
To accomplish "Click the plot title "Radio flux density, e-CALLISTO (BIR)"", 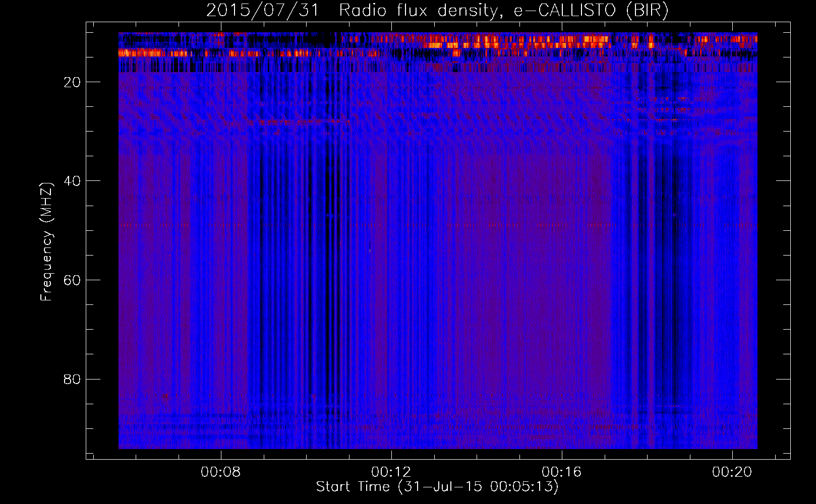I will coord(503,11).
